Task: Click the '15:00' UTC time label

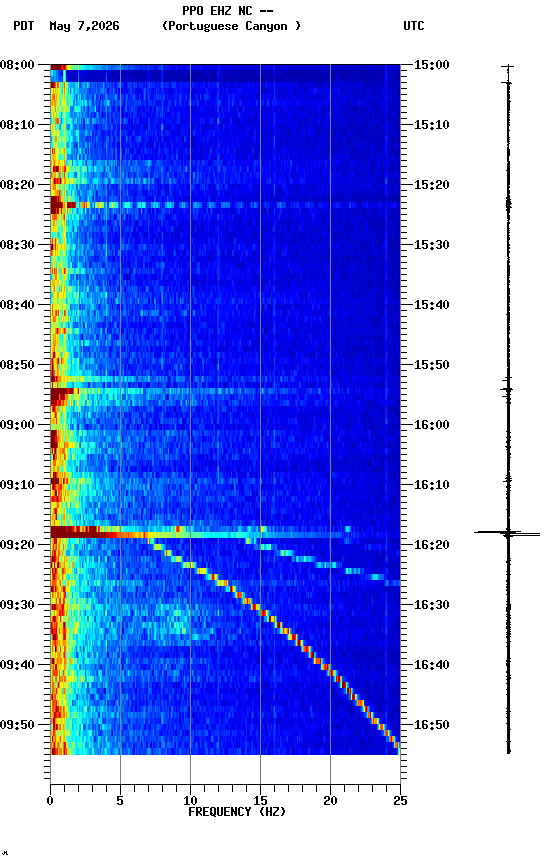Action: [x=432, y=65]
